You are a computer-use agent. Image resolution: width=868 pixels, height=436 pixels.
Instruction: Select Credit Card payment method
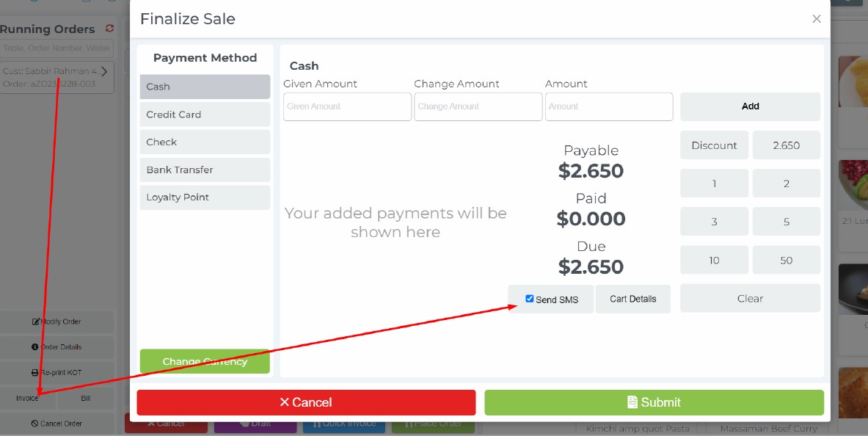[x=205, y=115]
